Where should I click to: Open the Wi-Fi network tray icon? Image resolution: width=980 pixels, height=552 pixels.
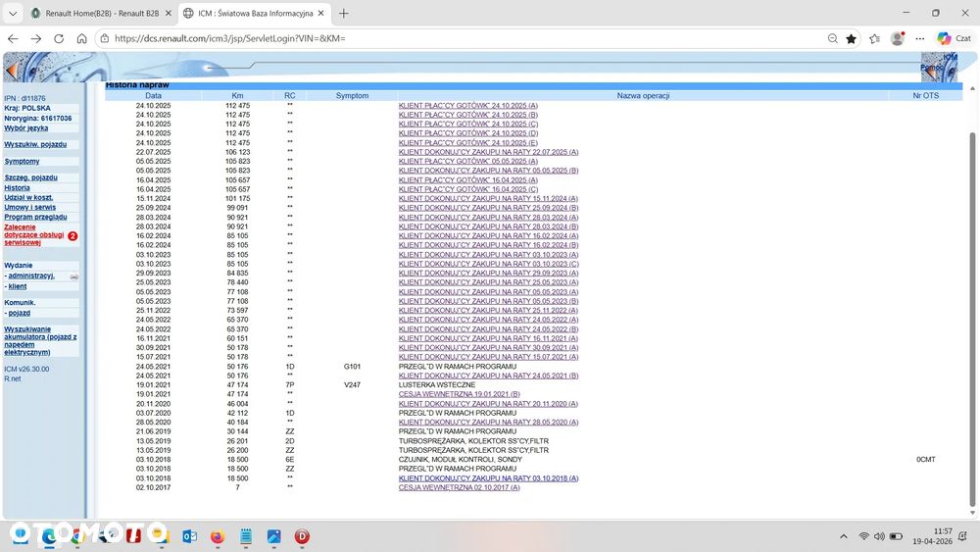[x=863, y=536]
